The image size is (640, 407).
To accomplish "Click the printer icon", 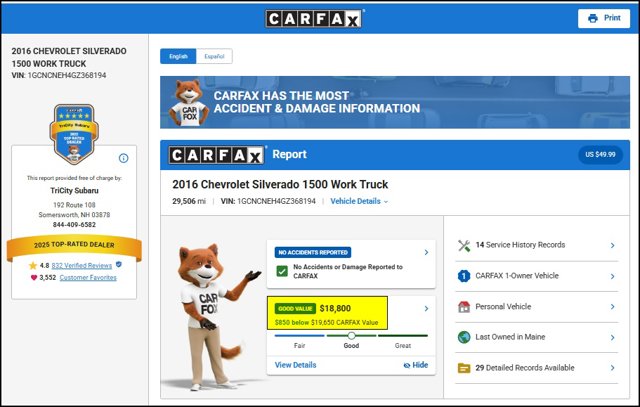I will coord(593,18).
